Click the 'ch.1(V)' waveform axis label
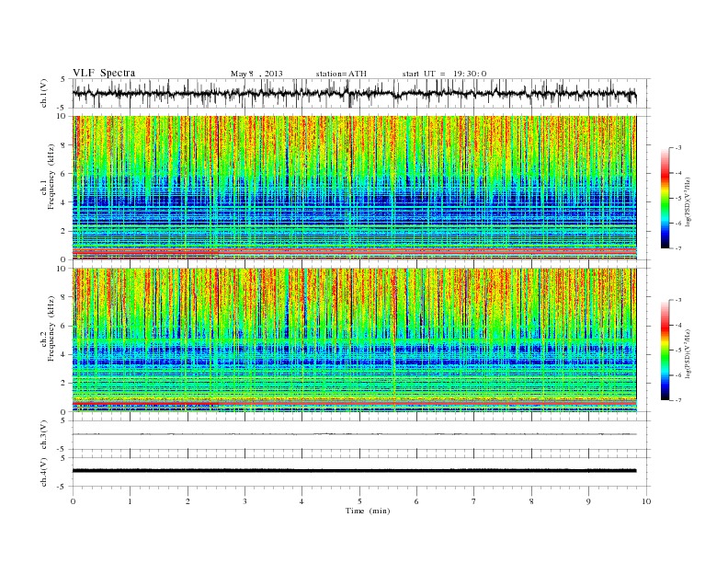 [x=44, y=93]
